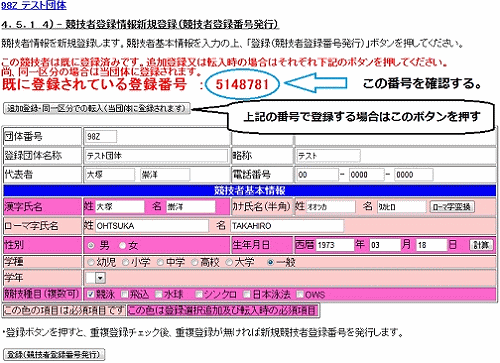This screenshot has width=500, height=363.
Task: Toggle the 日本泳法 checkbox
Action: tap(247, 294)
